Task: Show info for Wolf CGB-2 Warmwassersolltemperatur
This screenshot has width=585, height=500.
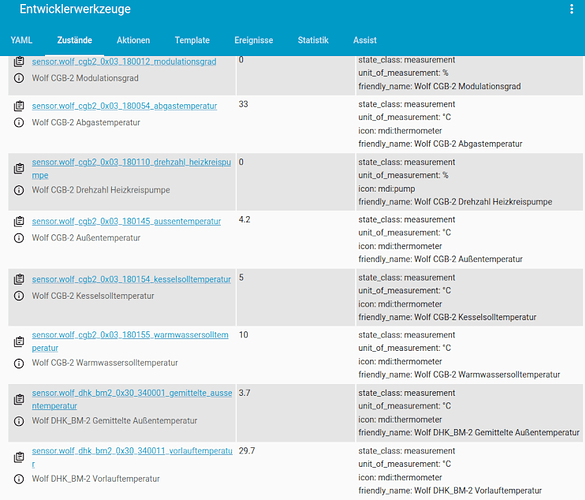Action: 19,363
